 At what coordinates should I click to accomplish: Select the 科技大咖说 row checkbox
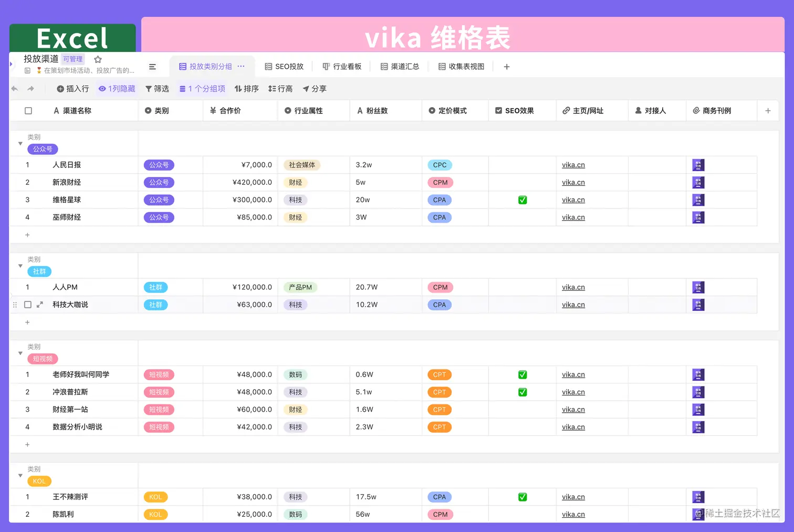(x=28, y=305)
